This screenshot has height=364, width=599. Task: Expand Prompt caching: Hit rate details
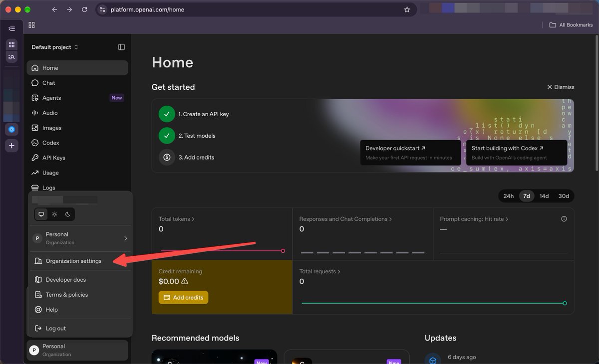474,219
